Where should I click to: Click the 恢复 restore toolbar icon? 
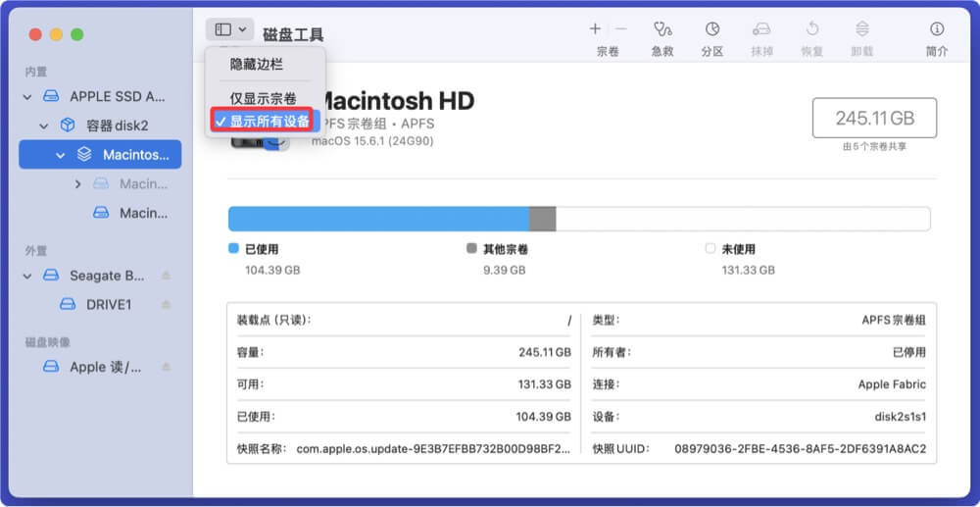(x=811, y=28)
